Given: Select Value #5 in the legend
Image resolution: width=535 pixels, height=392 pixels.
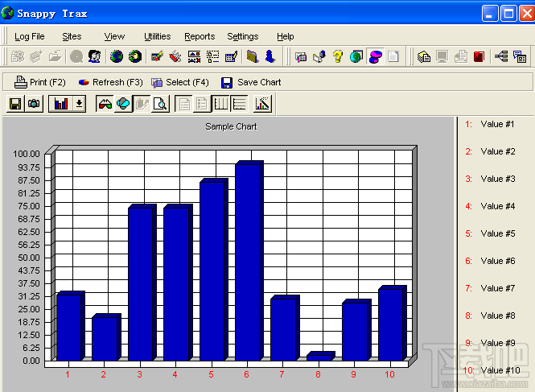Looking at the screenshot, I should 497,233.
